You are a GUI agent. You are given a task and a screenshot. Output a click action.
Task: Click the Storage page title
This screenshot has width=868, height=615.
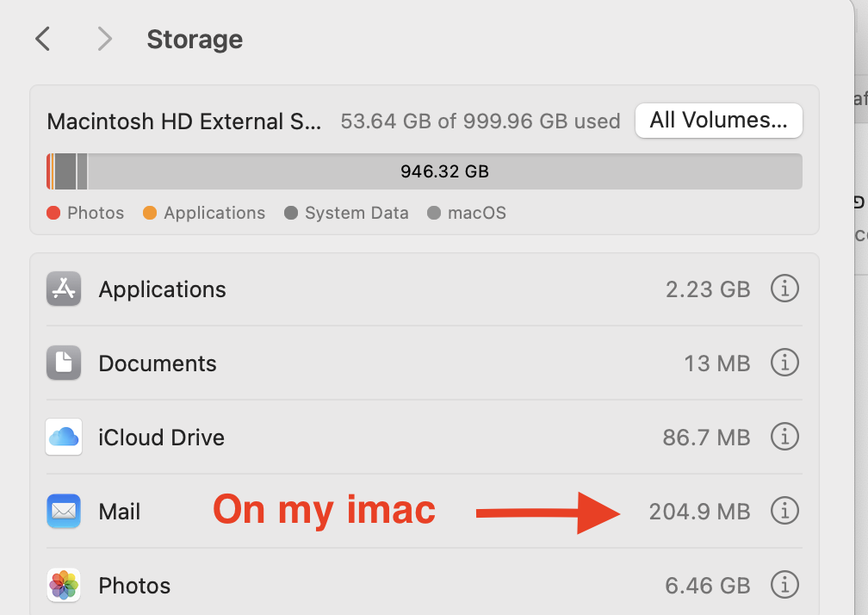coord(195,40)
